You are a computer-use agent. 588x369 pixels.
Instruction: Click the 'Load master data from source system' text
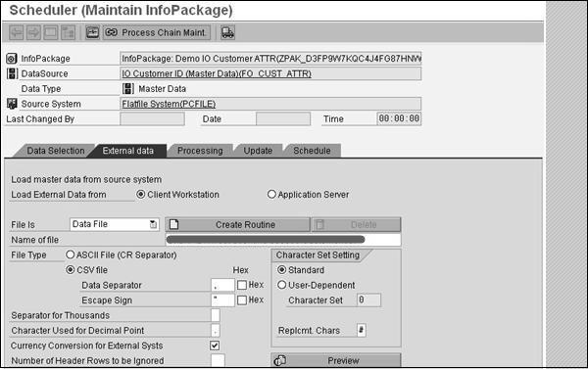[86, 179]
